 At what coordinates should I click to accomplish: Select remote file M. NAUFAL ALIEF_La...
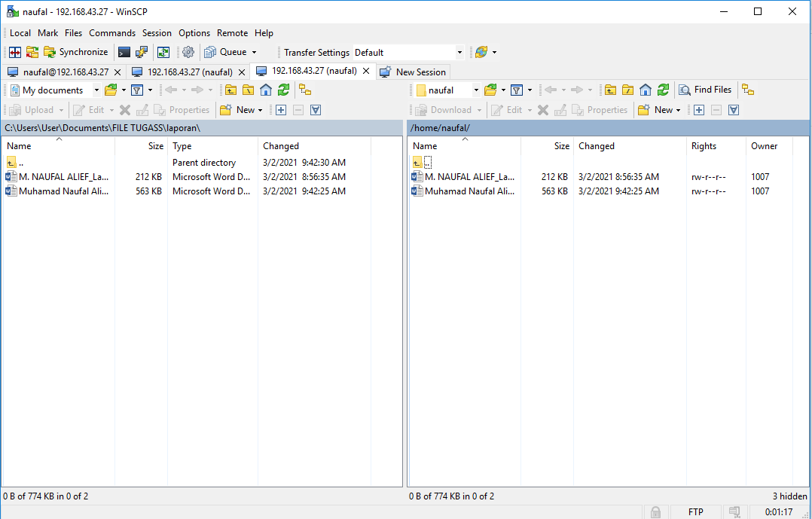(x=463, y=176)
